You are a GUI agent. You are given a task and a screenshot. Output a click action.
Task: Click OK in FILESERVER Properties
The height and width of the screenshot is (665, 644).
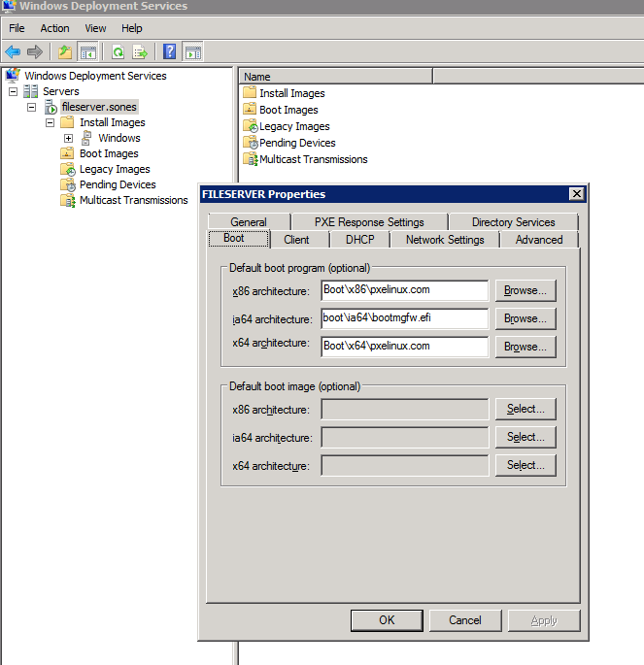click(x=387, y=620)
